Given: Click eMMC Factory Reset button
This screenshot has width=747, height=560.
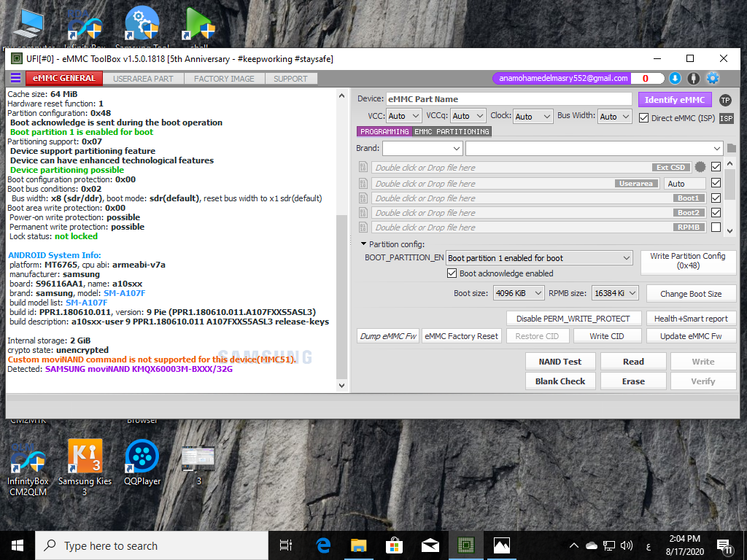Looking at the screenshot, I should pyautogui.click(x=461, y=336).
